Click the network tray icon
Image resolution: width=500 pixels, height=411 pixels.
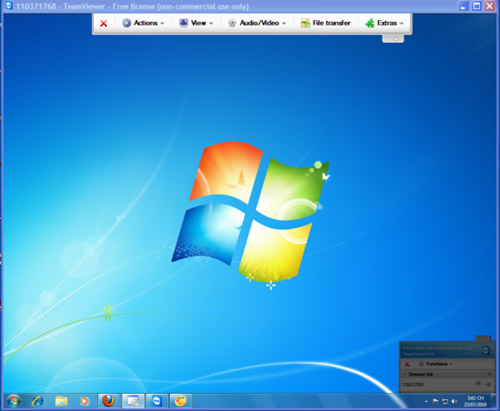(x=445, y=401)
